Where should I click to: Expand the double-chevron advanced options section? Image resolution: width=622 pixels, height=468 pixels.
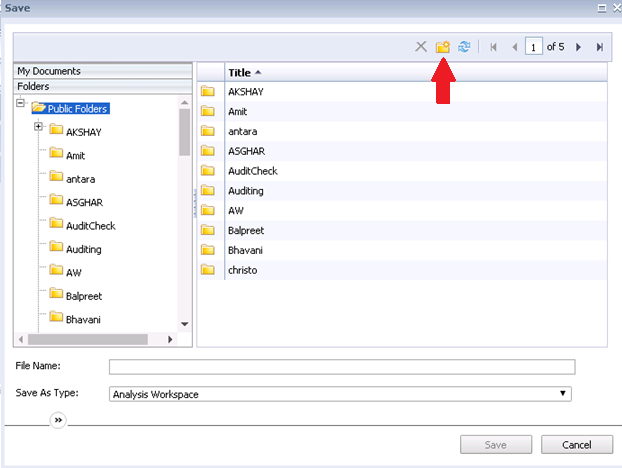58,421
